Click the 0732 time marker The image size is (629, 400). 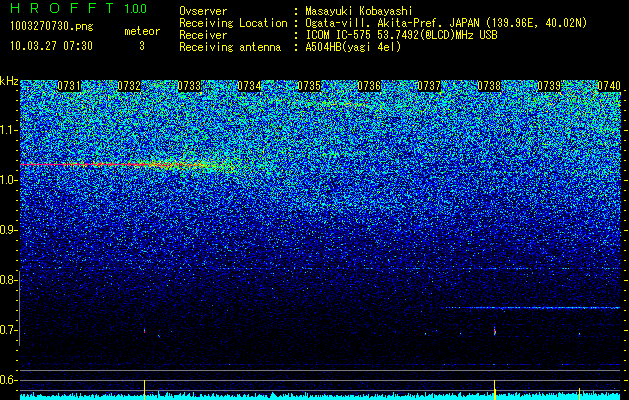(x=129, y=86)
